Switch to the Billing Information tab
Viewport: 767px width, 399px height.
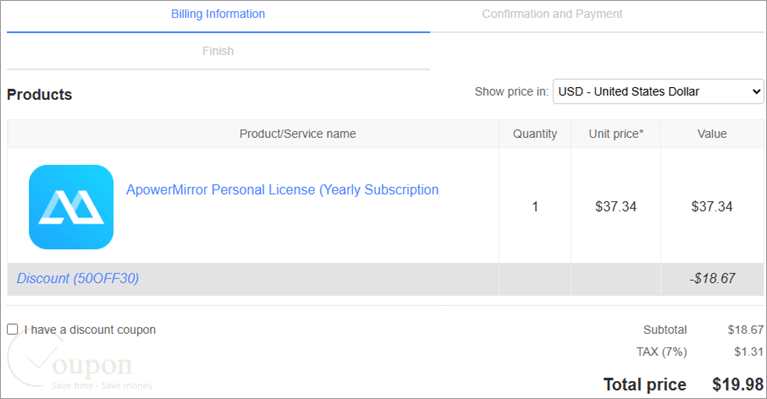(x=218, y=14)
